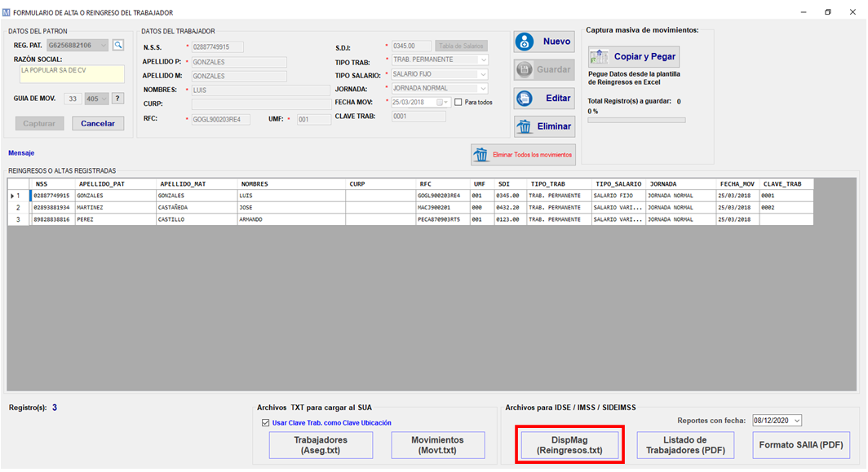Viewport: 868px width, 472px height.
Task: Click the APELLIDO M input field
Action: (239, 77)
